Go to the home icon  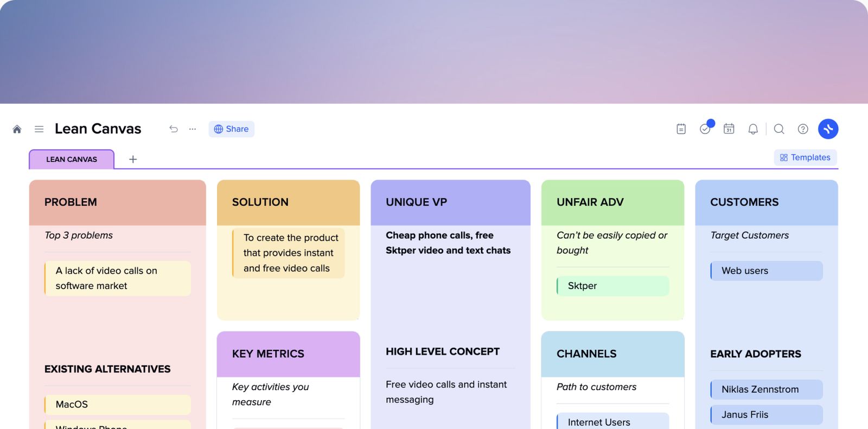click(x=17, y=129)
